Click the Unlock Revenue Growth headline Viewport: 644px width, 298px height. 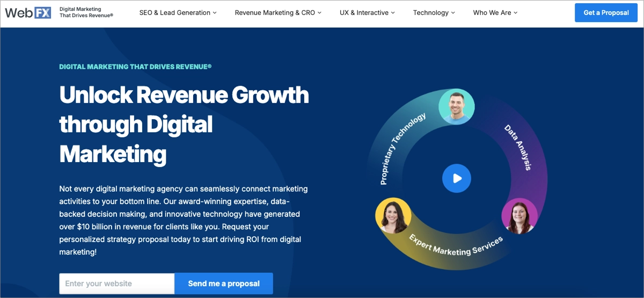pyautogui.click(x=184, y=125)
